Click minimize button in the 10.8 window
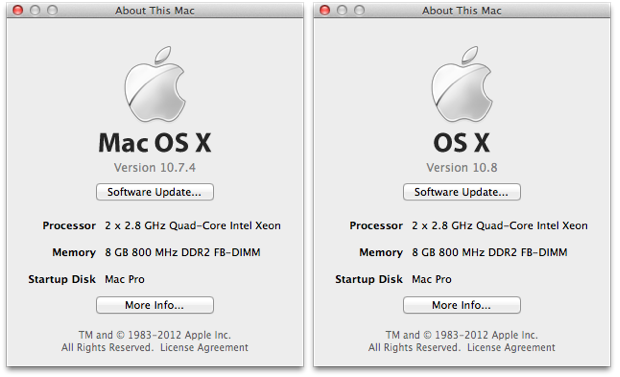This screenshot has height=377, width=620. pos(342,10)
